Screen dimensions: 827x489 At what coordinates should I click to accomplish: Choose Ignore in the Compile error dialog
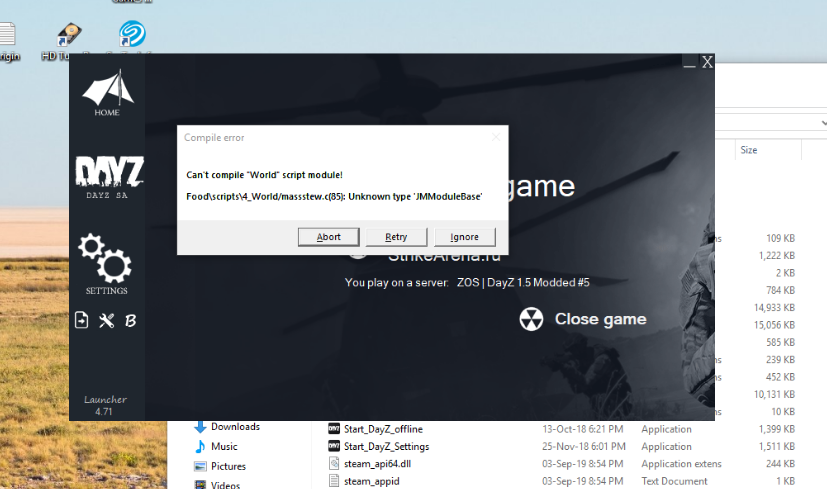[464, 237]
